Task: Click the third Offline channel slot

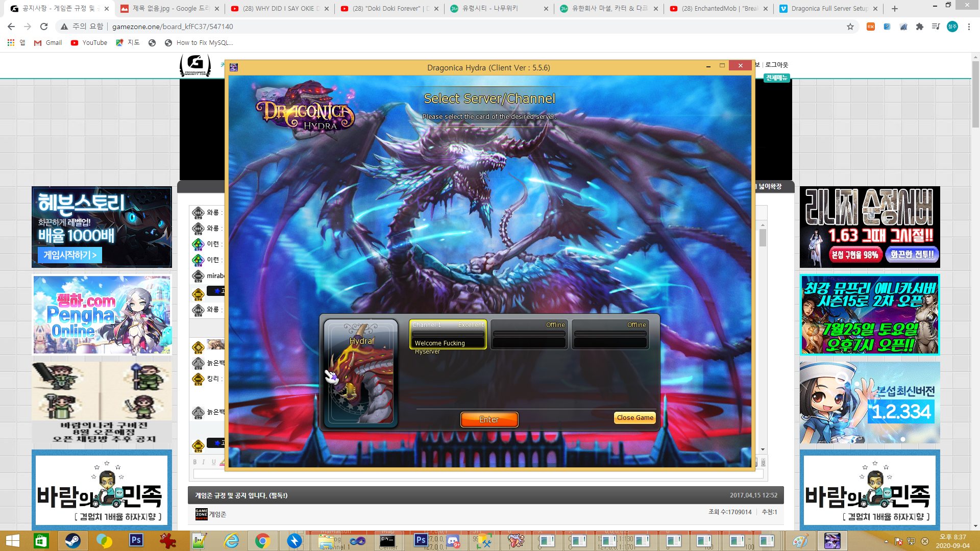Action: pos(610,334)
